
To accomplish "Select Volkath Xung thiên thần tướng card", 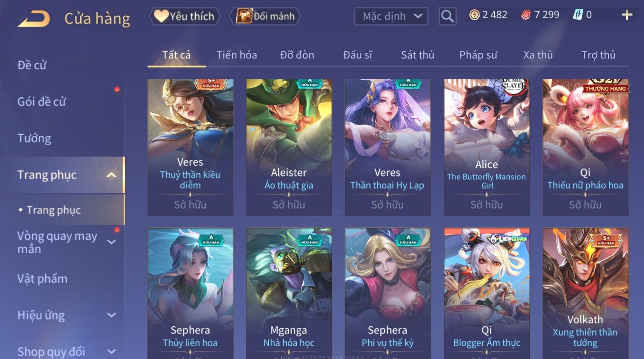I will click(x=585, y=293).
